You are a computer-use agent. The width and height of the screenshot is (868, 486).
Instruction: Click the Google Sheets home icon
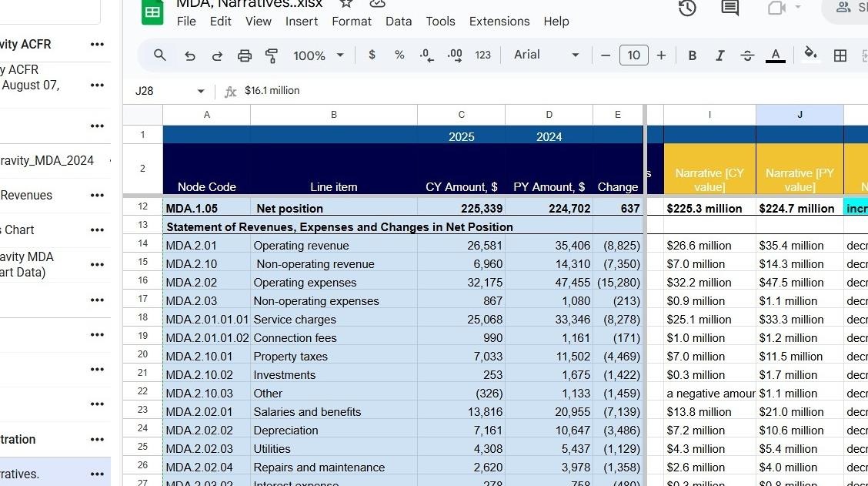coord(152,12)
